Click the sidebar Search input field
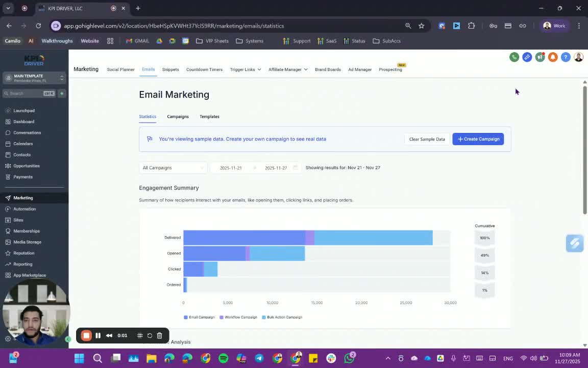Image resolution: width=588 pixels, height=368 pixels. tap(29, 94)
